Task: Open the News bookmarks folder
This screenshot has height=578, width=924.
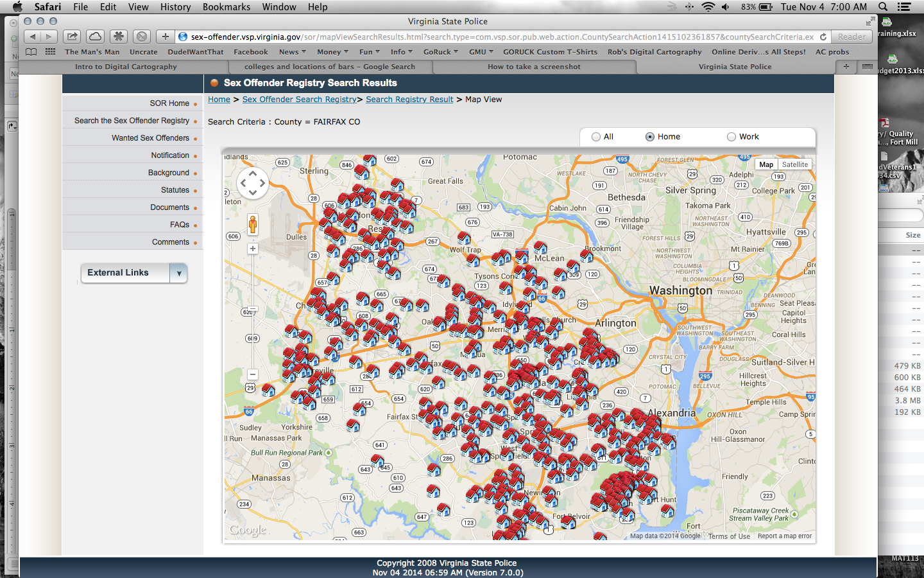Action: [292, 52]
